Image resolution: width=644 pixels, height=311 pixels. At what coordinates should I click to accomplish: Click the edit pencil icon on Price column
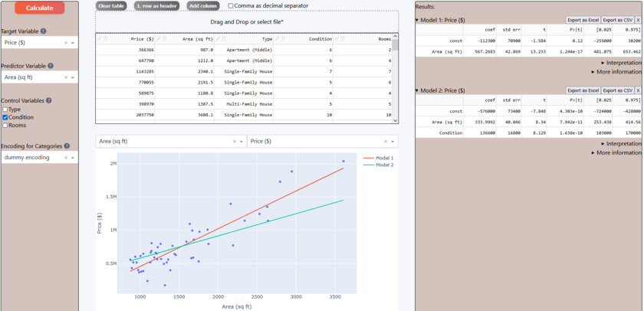click(100, 38)
